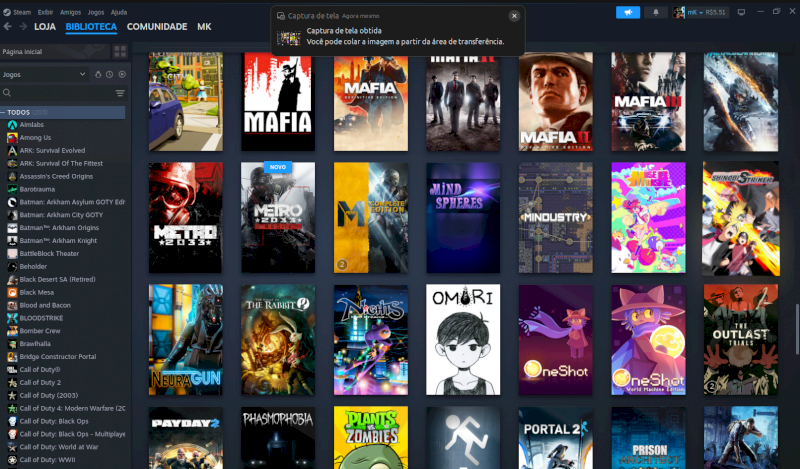Select Batman: Arkham City GOTY

(61, 215)
